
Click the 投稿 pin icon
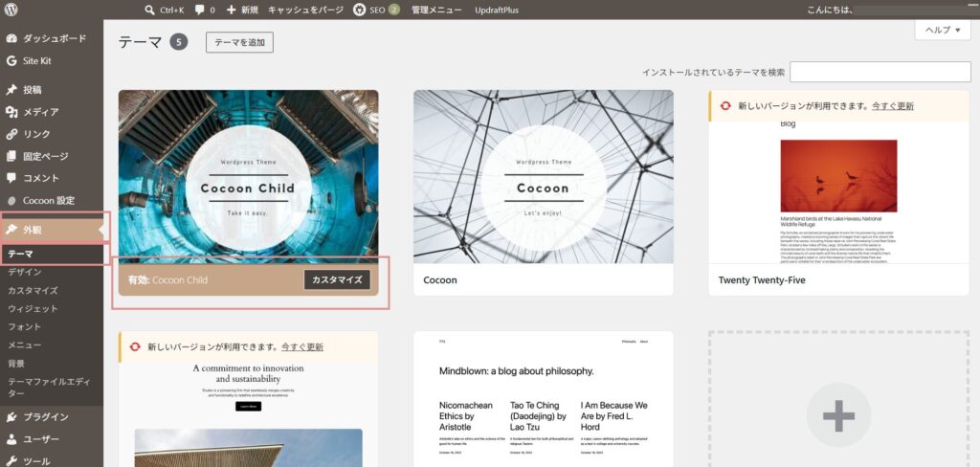(x=11, y=89)
